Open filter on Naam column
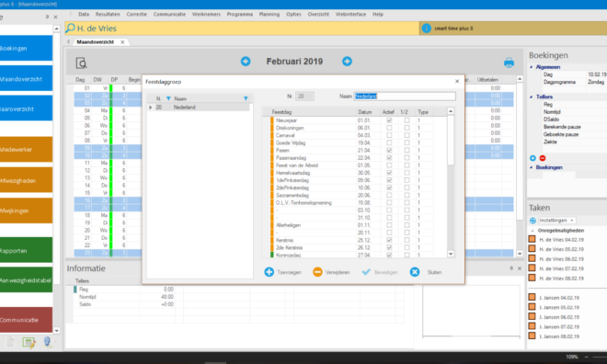 (246, 98)
